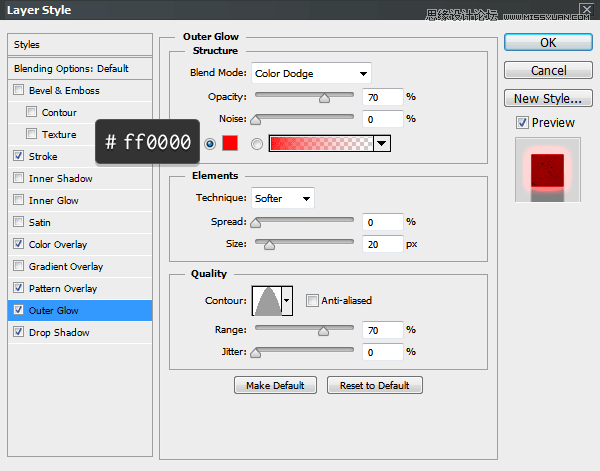The image size is (600, 471).
Task: Enable the Inner Glow checkbox
Action: coord(18,200)
